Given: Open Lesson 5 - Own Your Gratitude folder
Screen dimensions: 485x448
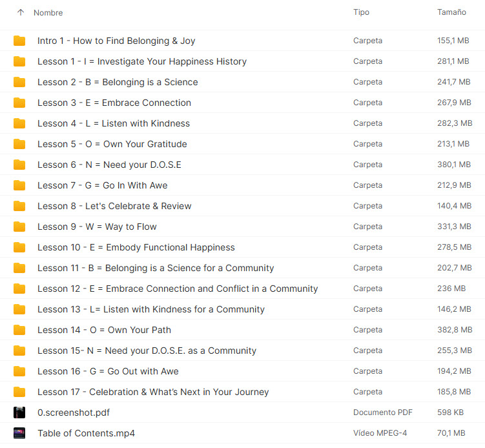Looking at the screenshot, I should (112, 144).
